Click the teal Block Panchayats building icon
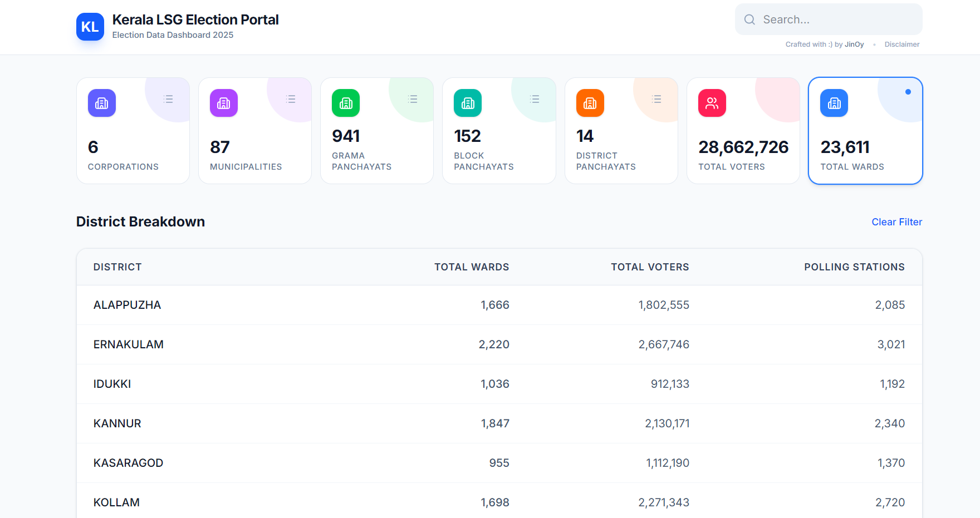Image resolution: width=980 pixels, height=518 pixels. 468,103
